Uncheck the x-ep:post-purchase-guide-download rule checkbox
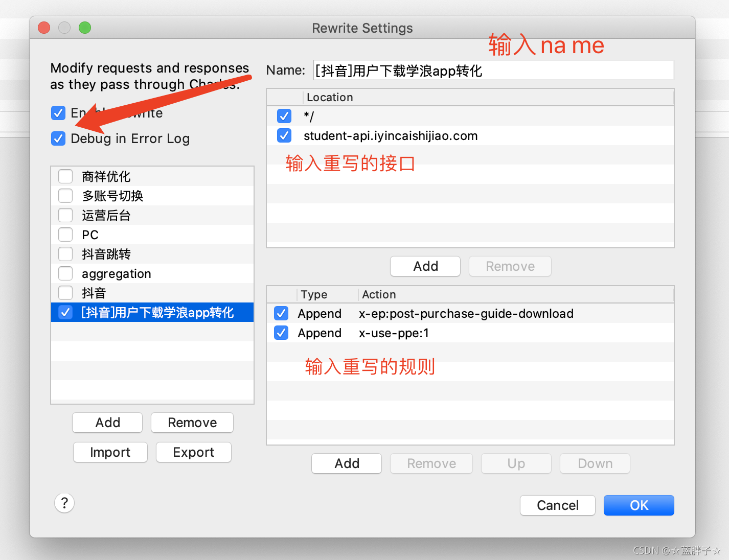The image size is (729, 560). pyautogui.click(x=281, y=313)
